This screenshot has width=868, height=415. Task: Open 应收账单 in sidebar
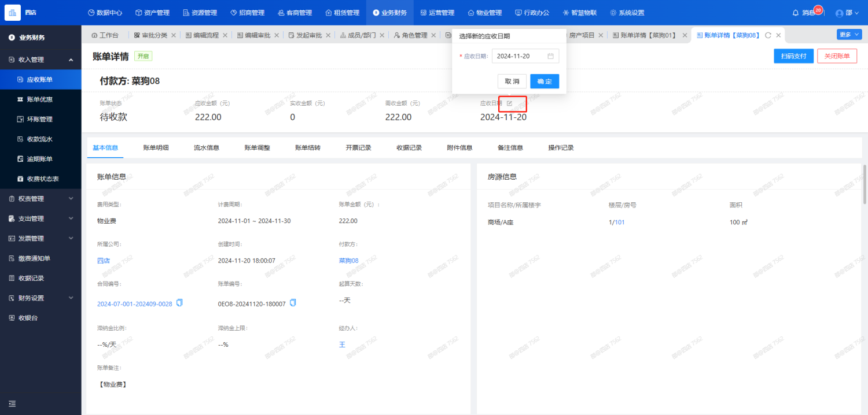click(x=41, y=79)
